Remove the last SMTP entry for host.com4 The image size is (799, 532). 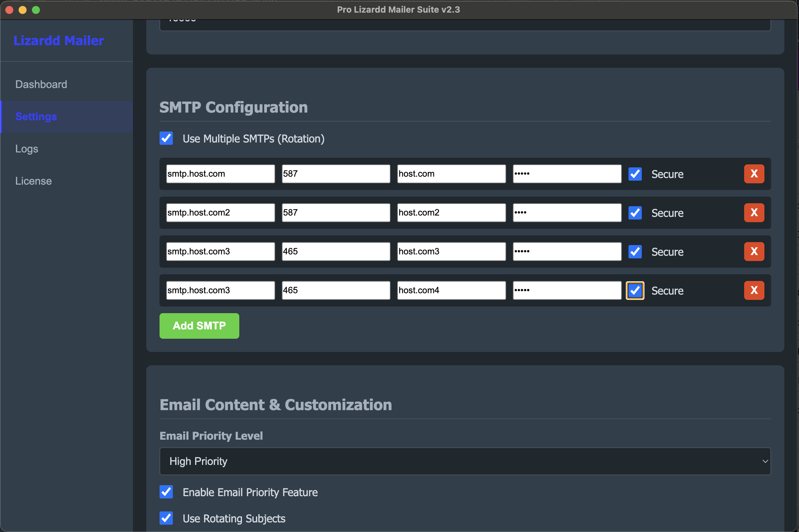click(753, 291)
